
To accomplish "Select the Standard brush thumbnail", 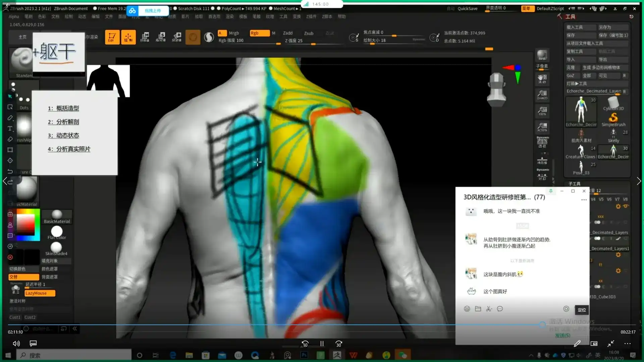I will tap(21, 60).
